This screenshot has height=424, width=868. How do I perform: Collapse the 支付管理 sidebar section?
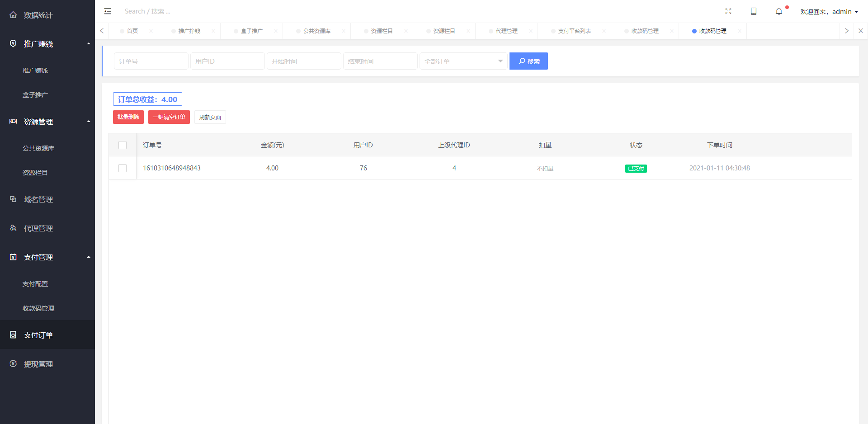(89, 257)
